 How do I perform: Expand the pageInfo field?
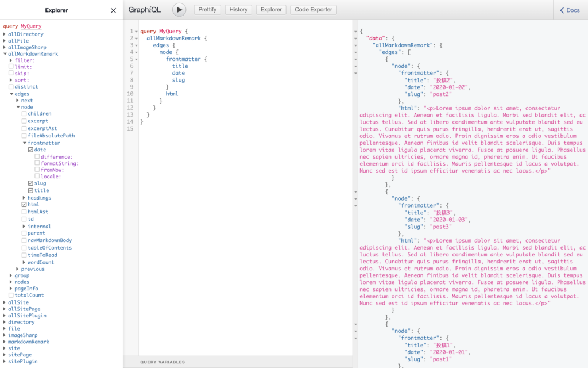(11, 289)
